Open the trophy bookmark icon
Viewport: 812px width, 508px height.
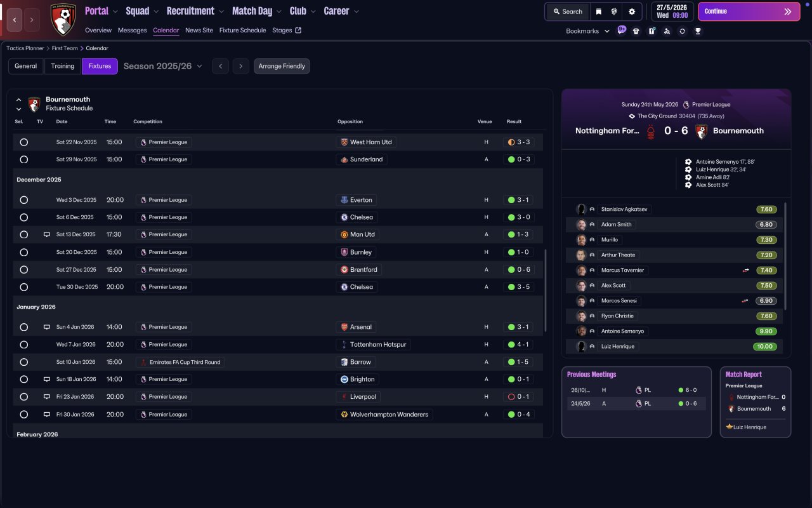(698, 31)
